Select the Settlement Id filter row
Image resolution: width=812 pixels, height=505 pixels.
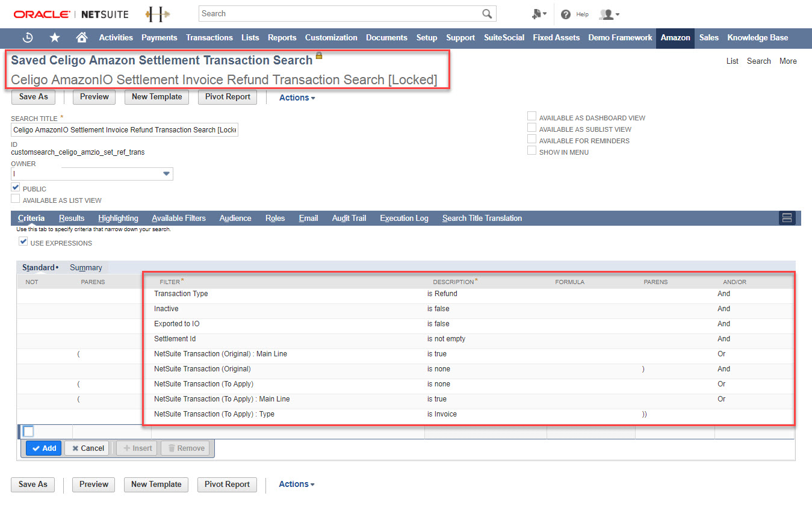click(x=405, y=339)
